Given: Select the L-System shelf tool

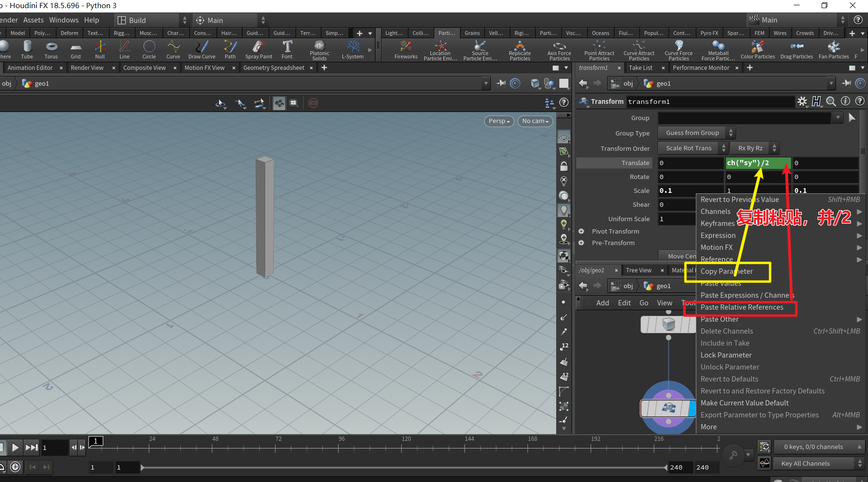Looking at the screenshot, I should pos(352,50).
